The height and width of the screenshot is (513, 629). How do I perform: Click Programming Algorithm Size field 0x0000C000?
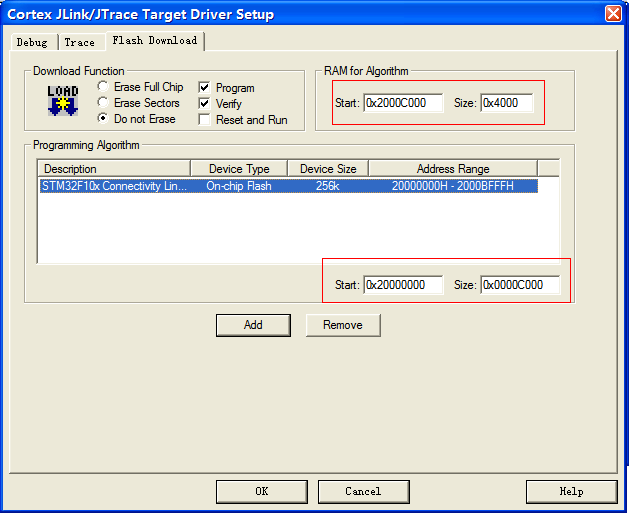pyautogui.click(x=520, y=285)
